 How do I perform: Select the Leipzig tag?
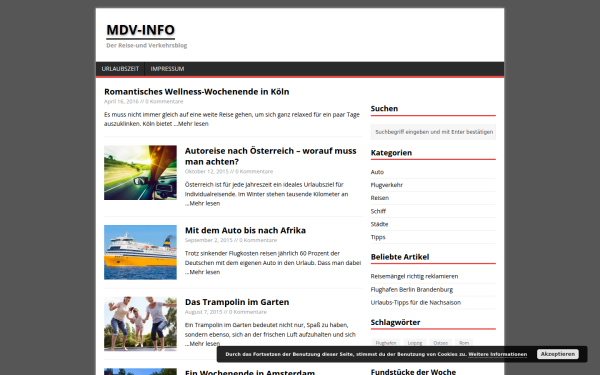pyautogui.click(x=415, y=343)
